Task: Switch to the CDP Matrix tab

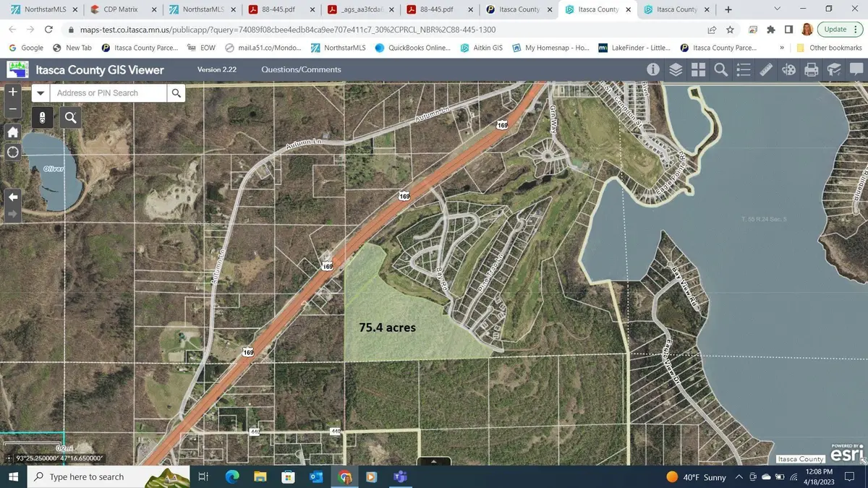Action: click(120, 9)
